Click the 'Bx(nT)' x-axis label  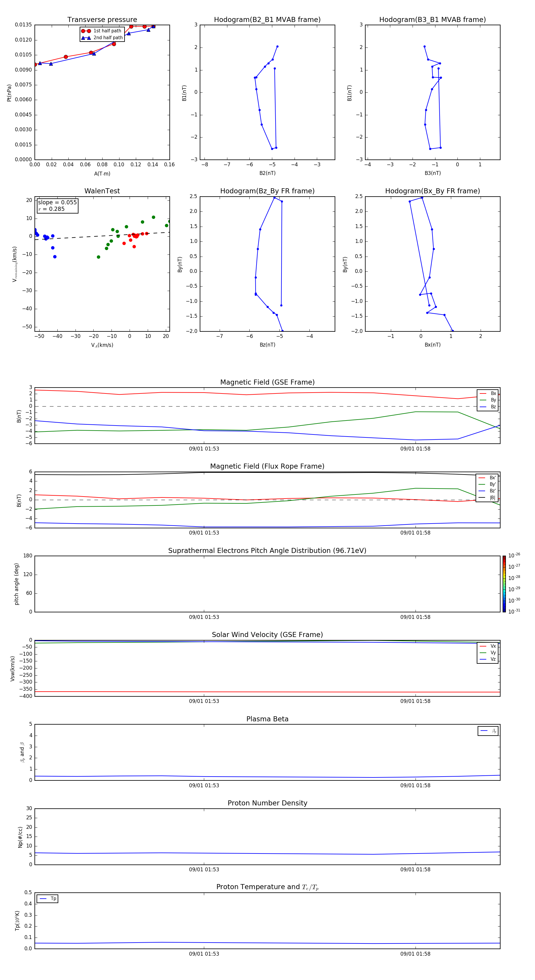[432, 345]
